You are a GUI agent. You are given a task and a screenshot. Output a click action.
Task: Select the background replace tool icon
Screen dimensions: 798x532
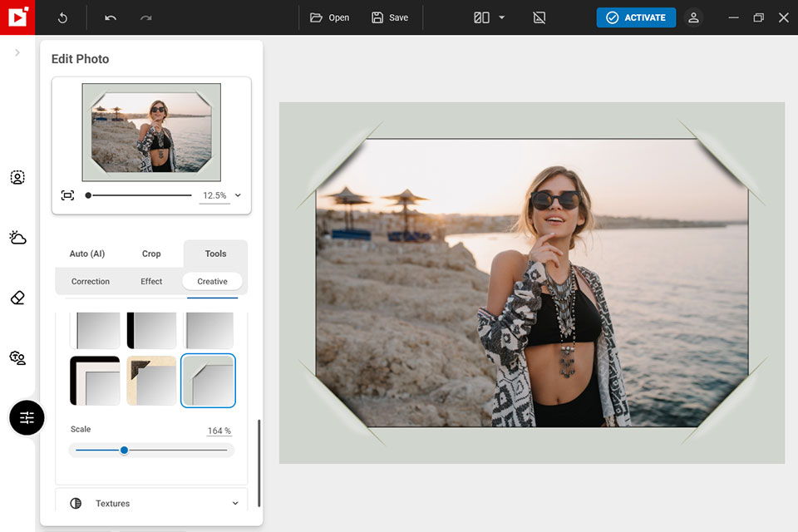pyautogui.click(x=17, y=357)
